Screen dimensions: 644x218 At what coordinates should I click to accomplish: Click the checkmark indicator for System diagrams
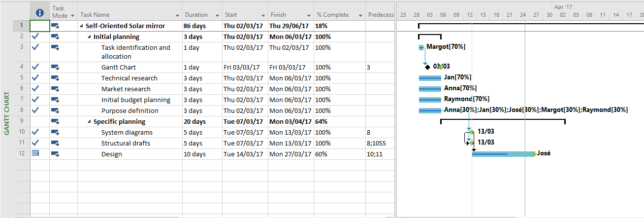click(35, 132)
